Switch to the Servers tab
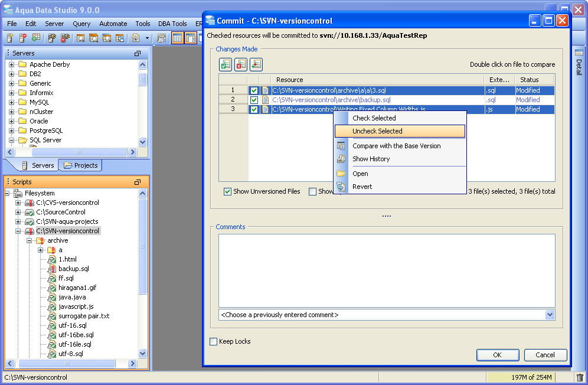The width and height of the screenshot is (588, 385). tap(38, 165)
